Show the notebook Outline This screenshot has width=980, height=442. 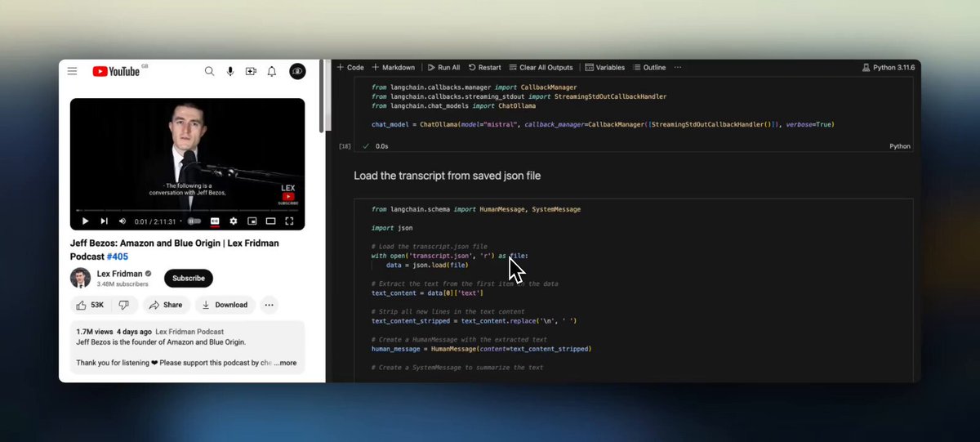tap(649, 67)
